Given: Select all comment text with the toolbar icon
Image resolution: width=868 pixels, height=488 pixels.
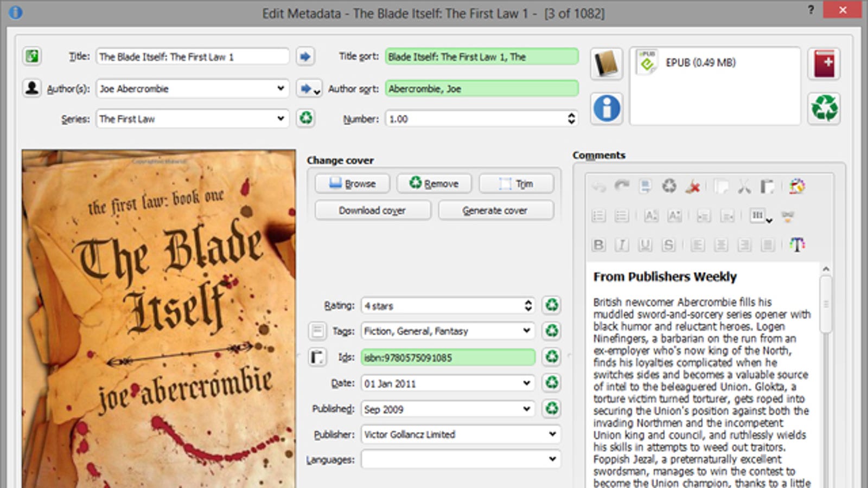Looking at the screenshot, I should click(645, 187).
